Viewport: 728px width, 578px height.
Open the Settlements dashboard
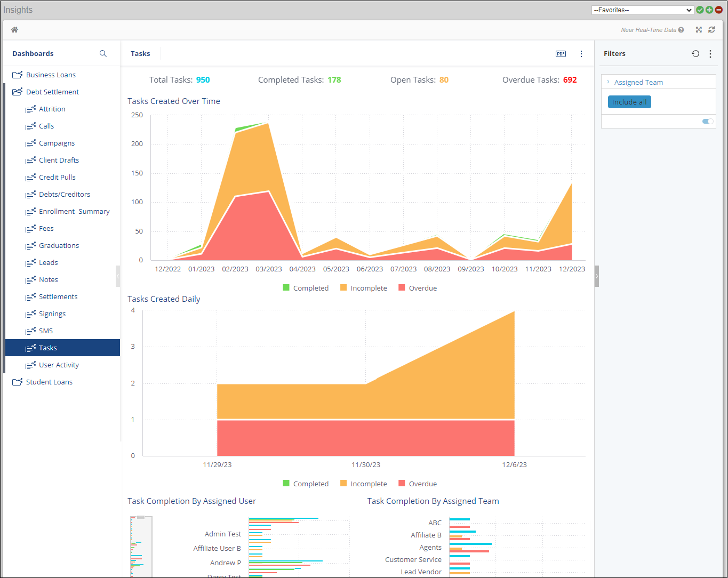pos(58,296)
